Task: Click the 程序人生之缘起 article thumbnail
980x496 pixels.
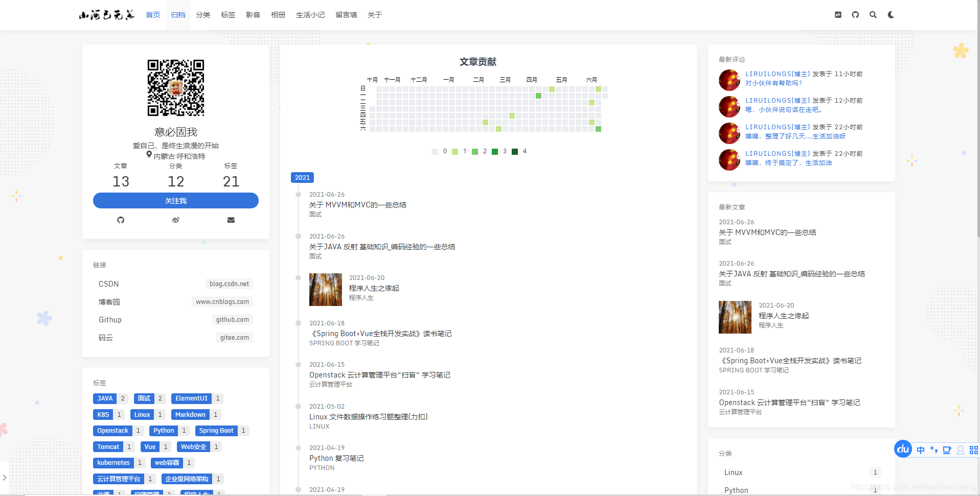Action: tap(326, 289)
